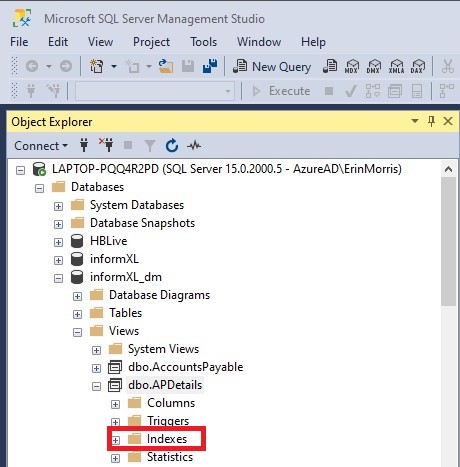Open the New Project icon's dropdown arrow

[x=114, y=66]
